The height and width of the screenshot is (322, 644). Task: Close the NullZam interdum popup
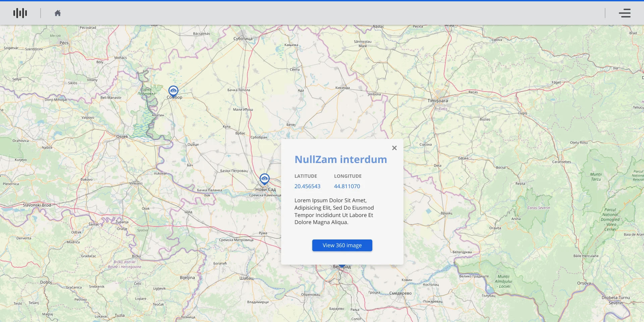[x=394, y=148]
